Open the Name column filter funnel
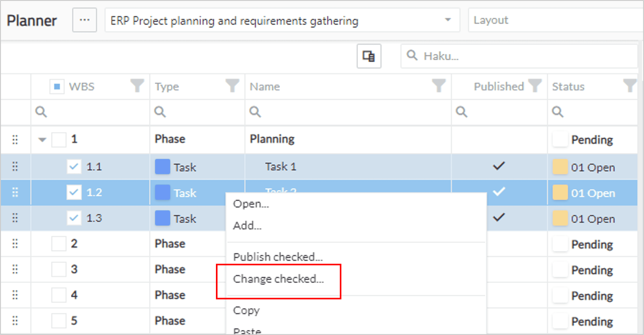The width and height of the screenshot is (644, 335). [439, 86]
